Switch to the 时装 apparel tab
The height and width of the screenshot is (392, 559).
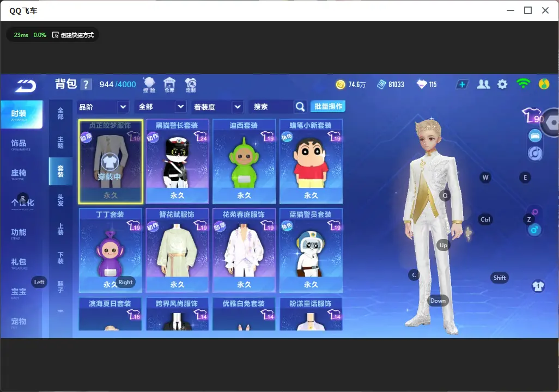tap(21, 114)
